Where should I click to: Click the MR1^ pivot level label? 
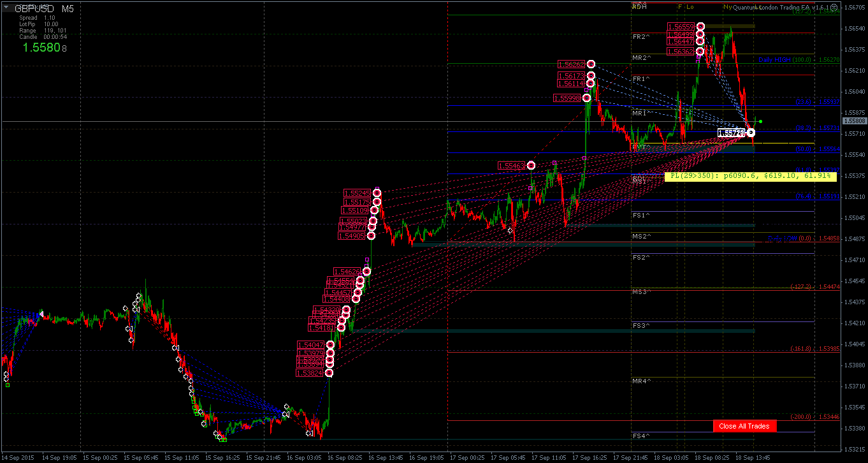click(642, 113)
